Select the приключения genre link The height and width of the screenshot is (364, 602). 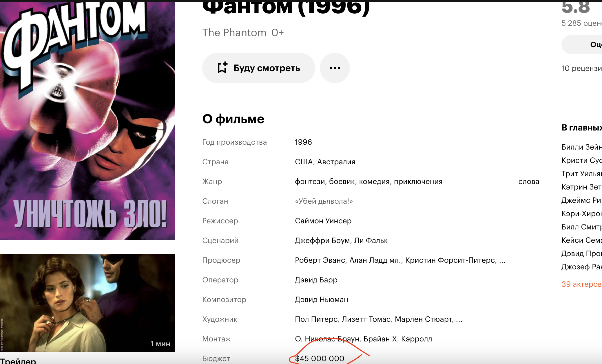[418, 182]
